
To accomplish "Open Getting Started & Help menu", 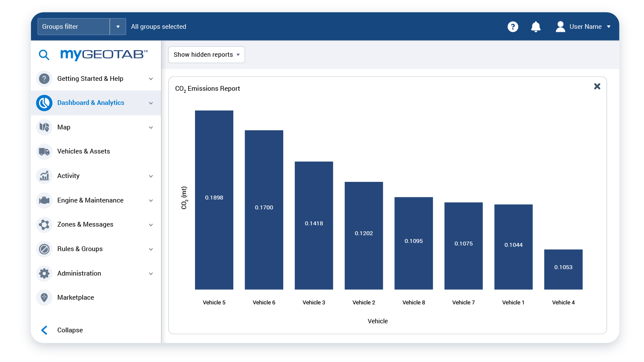I will coord(90,79).
